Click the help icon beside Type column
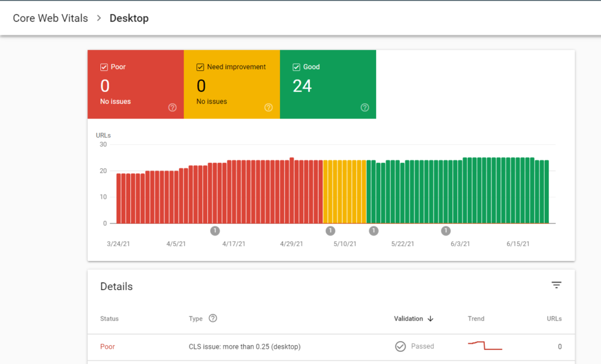601x364 pixels. tap(213, 318)
